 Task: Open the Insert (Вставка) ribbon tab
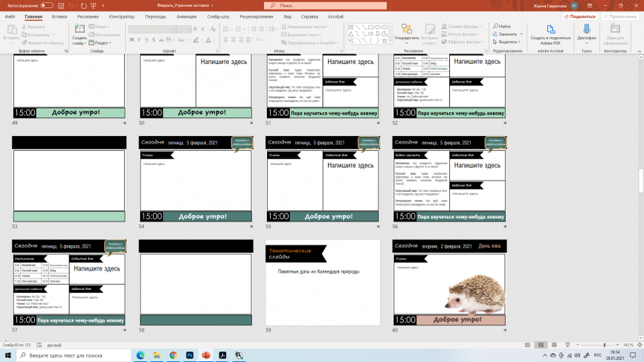click(x=59, y=16)
